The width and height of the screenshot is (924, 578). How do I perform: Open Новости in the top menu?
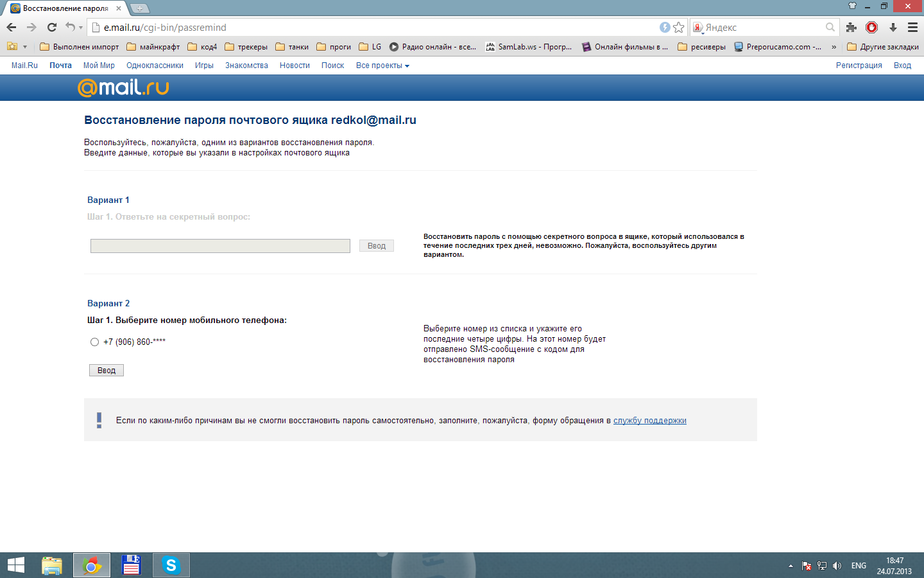(x=295, y=66)
